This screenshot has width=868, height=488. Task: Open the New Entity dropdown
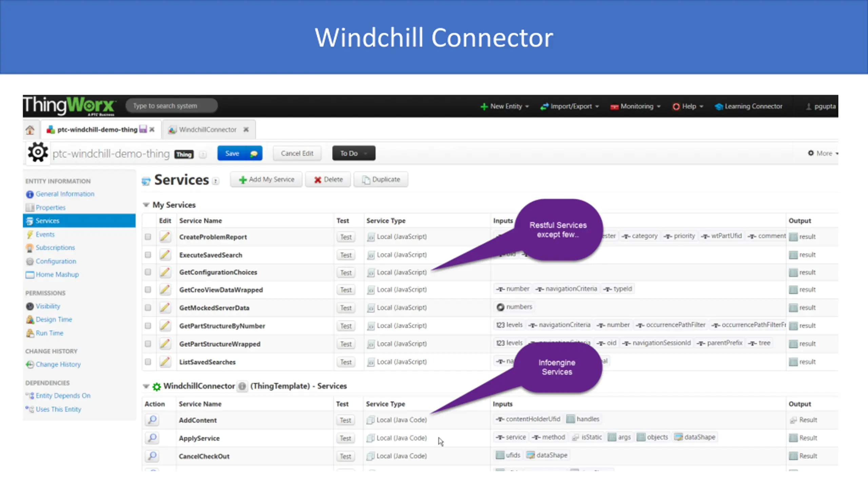pyautogui.click(x=505, y=106)
